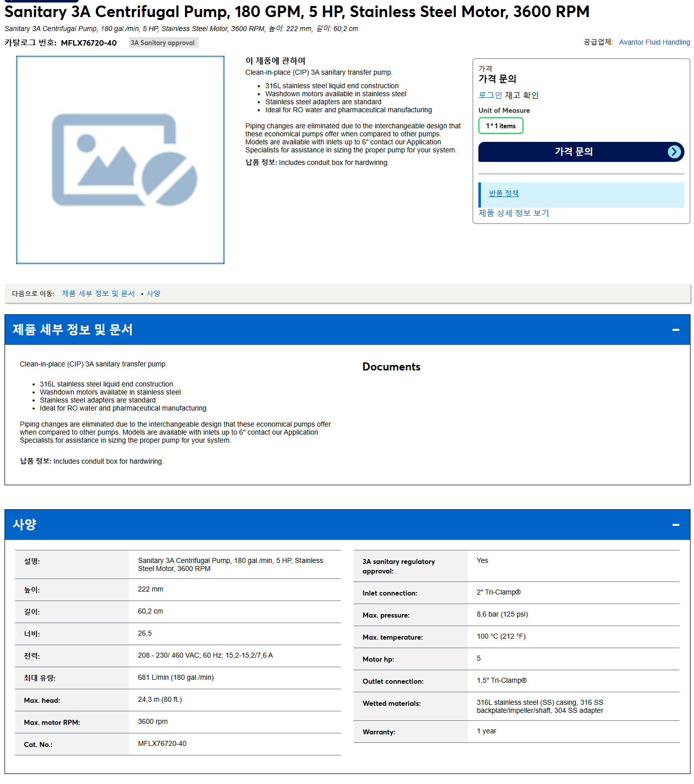The width and height of the screenshot is (694, 784).
Task: Open the 반품 정책 return policy link
Action: click(503, 193)
